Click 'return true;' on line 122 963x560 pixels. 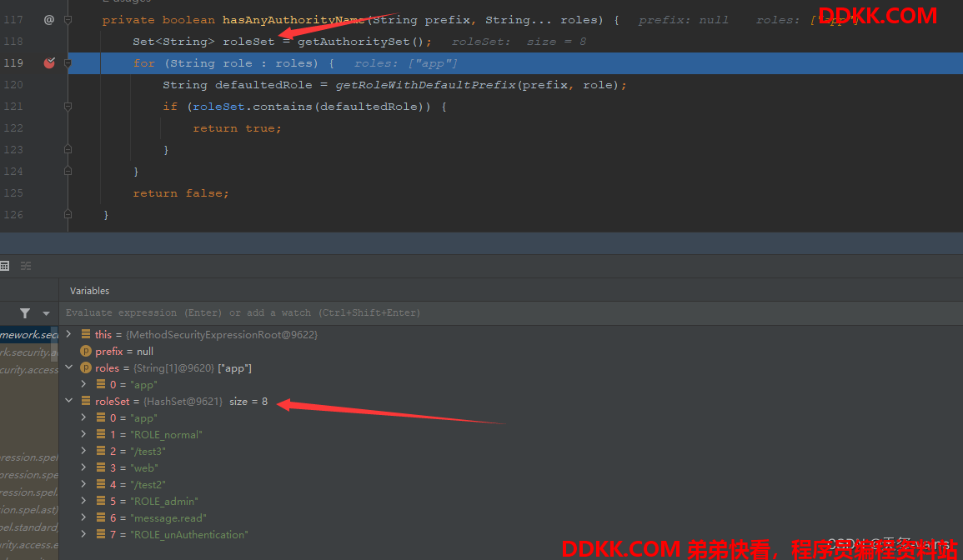[237, 127]
